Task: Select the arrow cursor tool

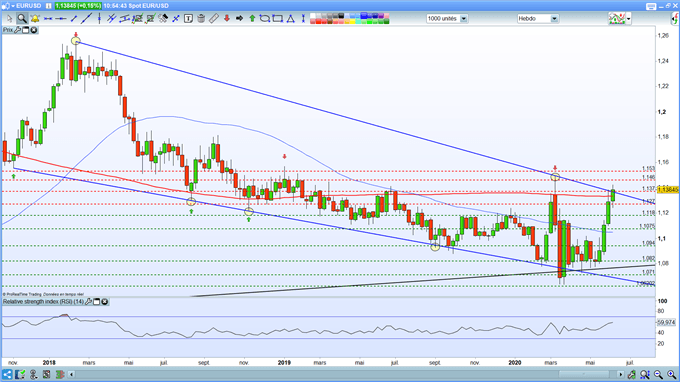Action: [10, 19]
